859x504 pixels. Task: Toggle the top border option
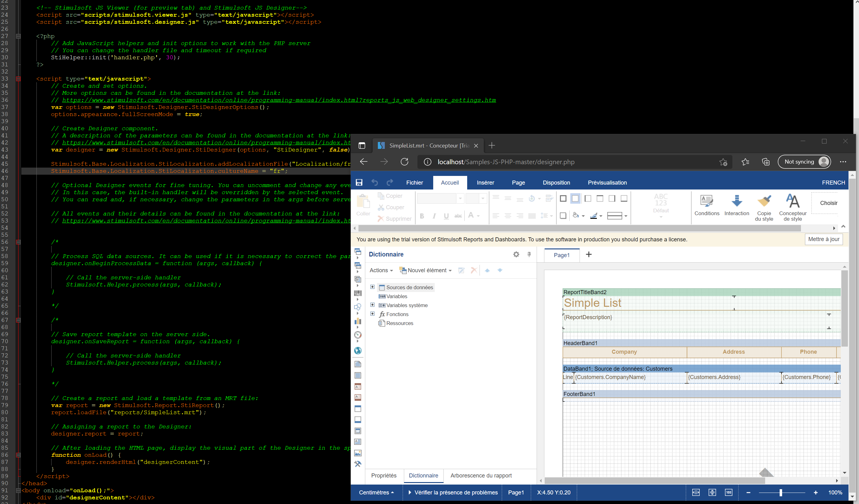pos(600,198)
